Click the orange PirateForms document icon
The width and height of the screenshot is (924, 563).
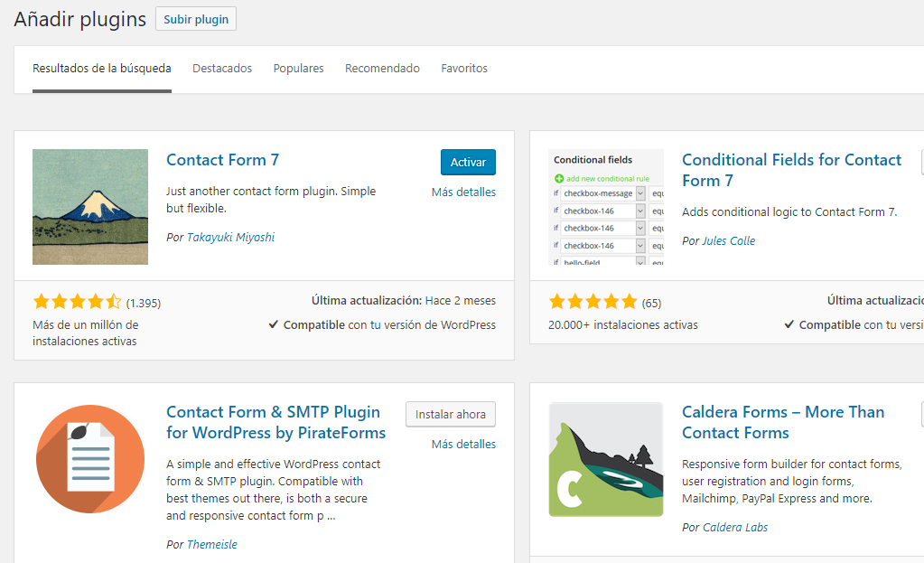(90, 459)
